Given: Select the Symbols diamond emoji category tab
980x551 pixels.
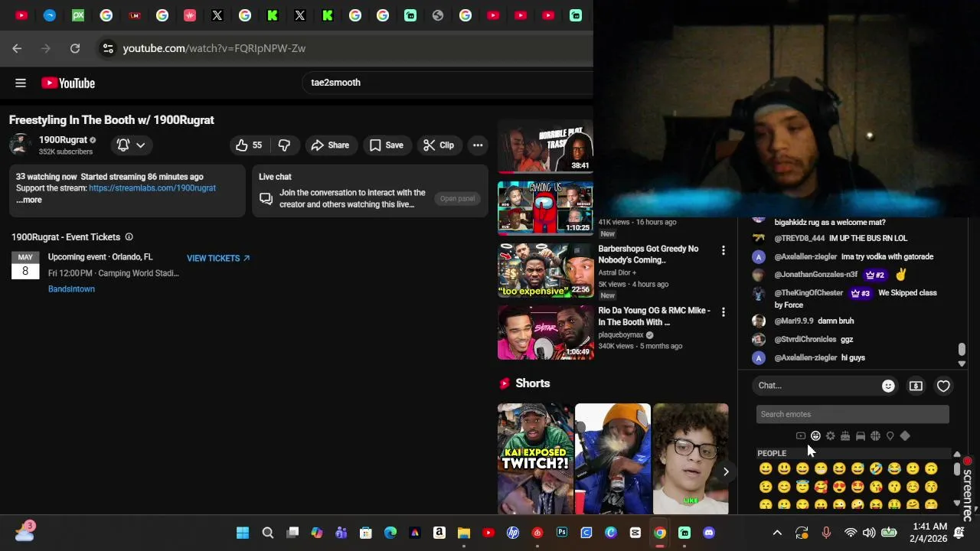Looking at the screenshot, I should 905,436.
